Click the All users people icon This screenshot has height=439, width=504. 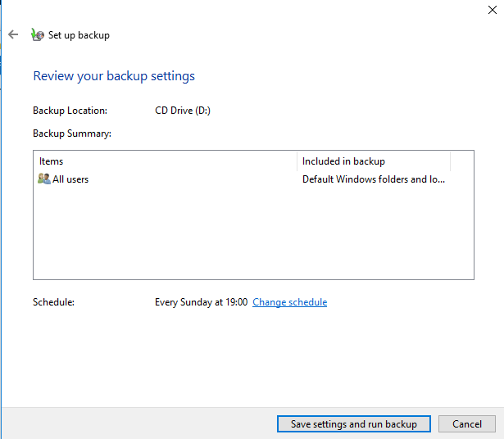44,179
